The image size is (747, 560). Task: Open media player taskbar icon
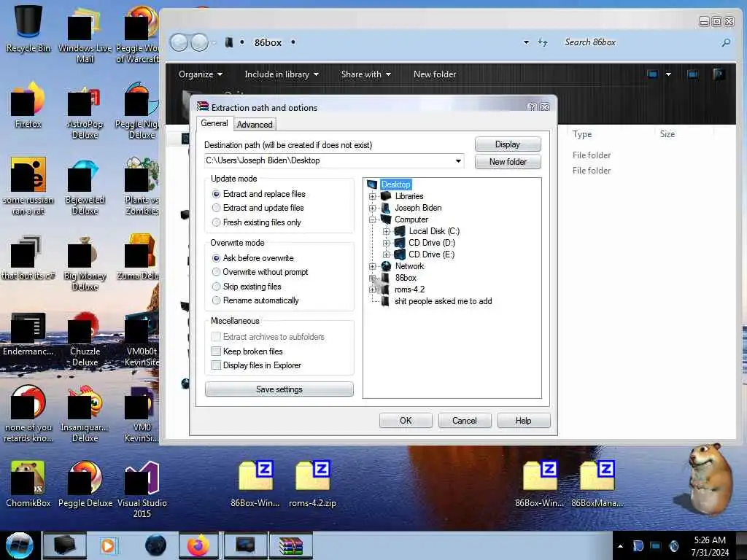click(x=108, y=545)
